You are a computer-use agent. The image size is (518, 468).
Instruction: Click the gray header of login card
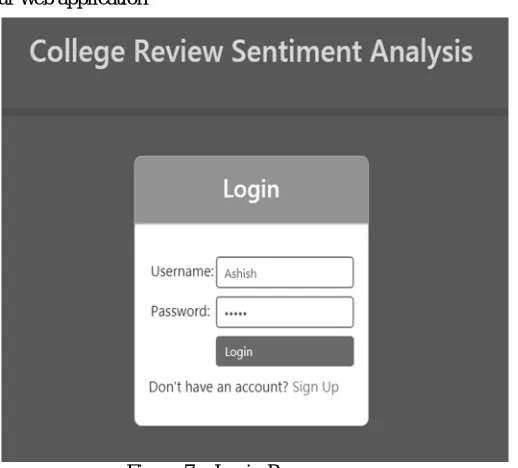point(251,189)
